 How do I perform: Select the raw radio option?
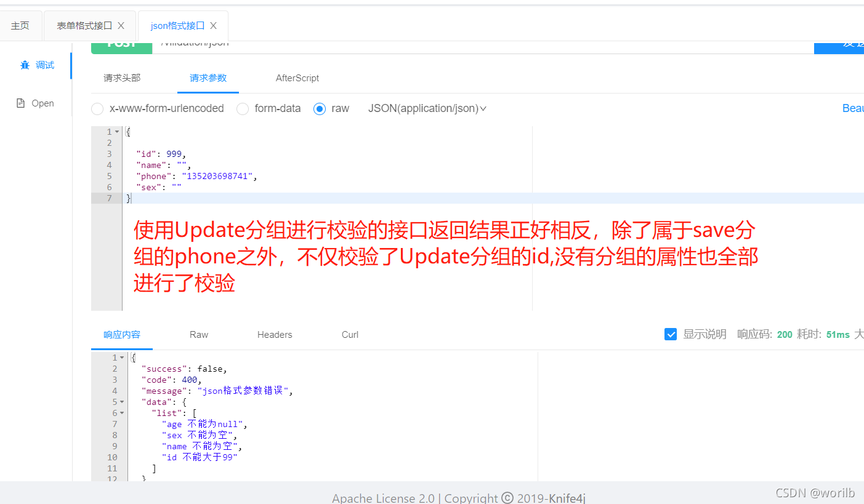pos(319,109)
